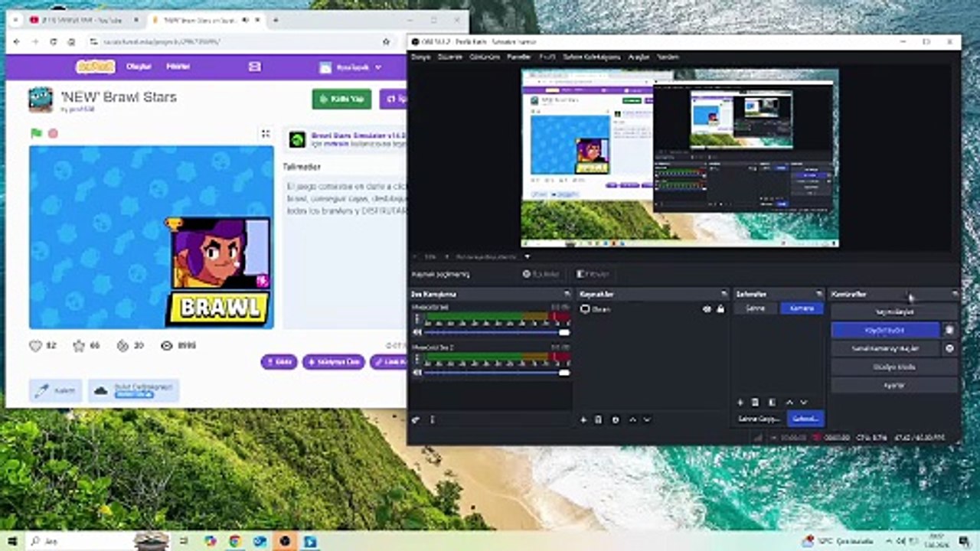Bookmark the page with the Chrome star icon
Viewport: 980px width, 551px height.
387,41
